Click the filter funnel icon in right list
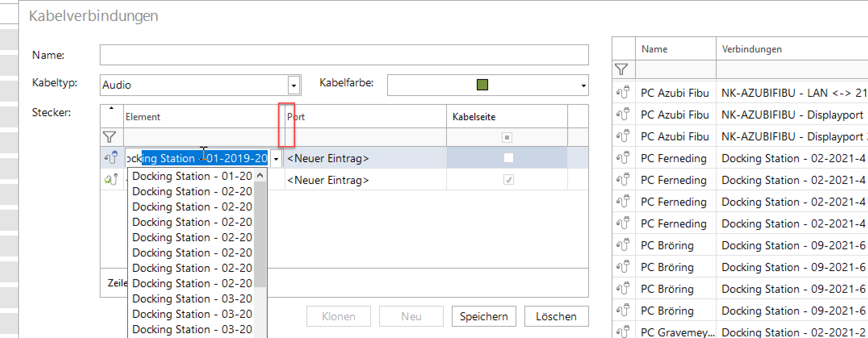The image size is (868, 338). (x=621, y=69)
